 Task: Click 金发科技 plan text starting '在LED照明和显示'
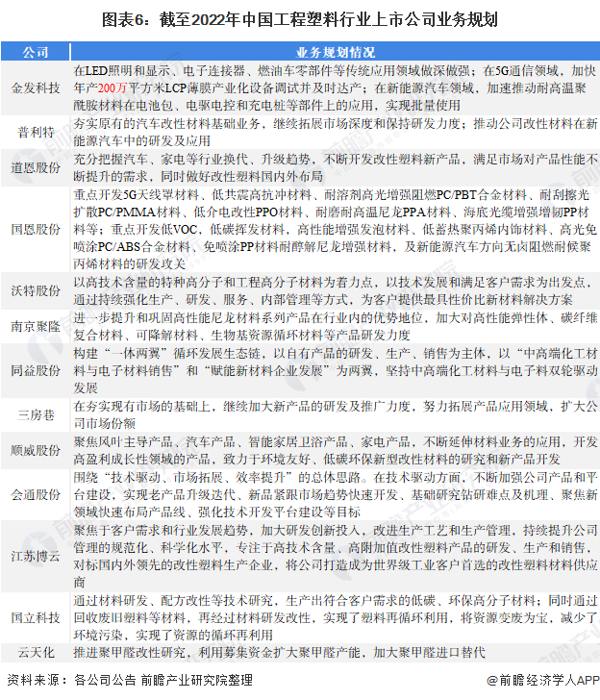point(335,87)
